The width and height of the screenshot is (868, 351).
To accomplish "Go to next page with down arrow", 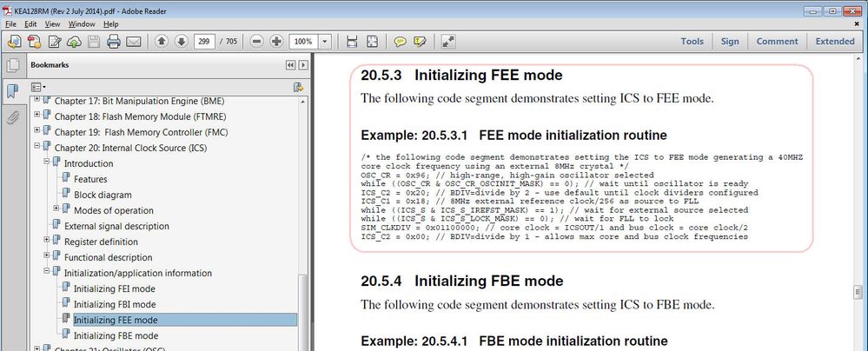I will (x=181, y=41).
